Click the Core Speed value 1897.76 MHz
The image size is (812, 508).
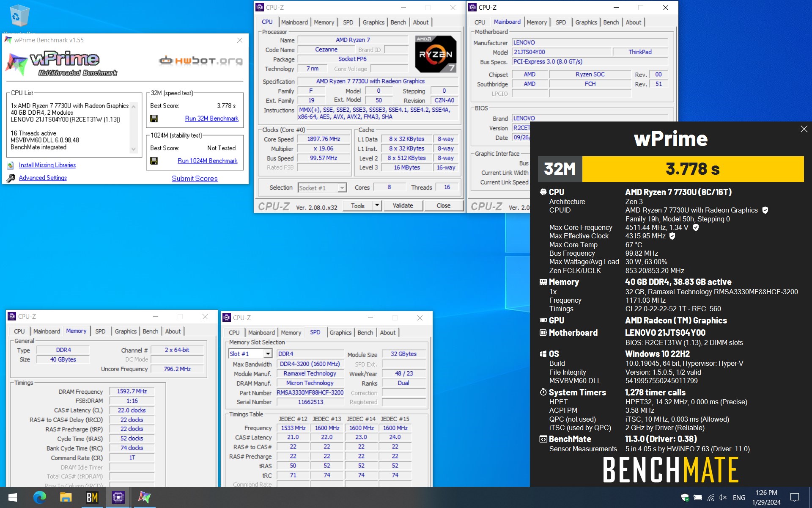coord(324,139)
